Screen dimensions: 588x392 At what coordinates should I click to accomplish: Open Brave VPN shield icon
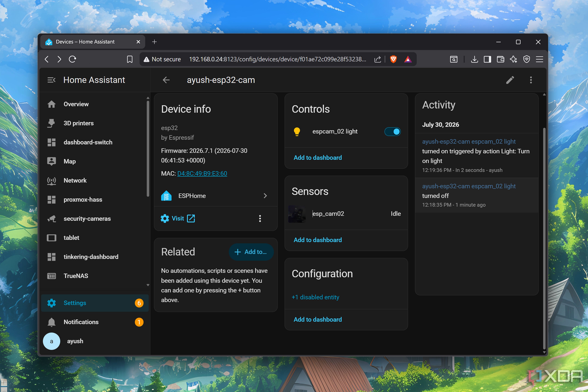point(526,59)
